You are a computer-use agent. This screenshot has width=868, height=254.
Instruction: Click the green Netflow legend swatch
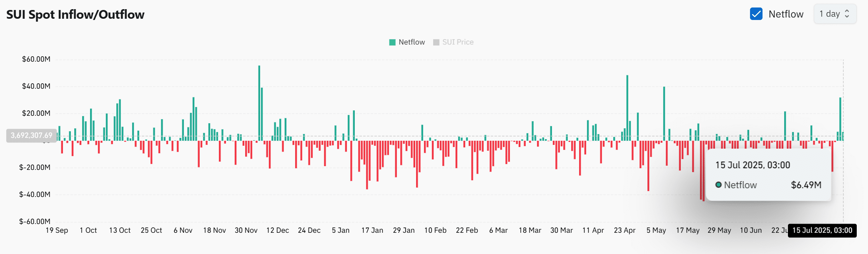pos(392,42)
